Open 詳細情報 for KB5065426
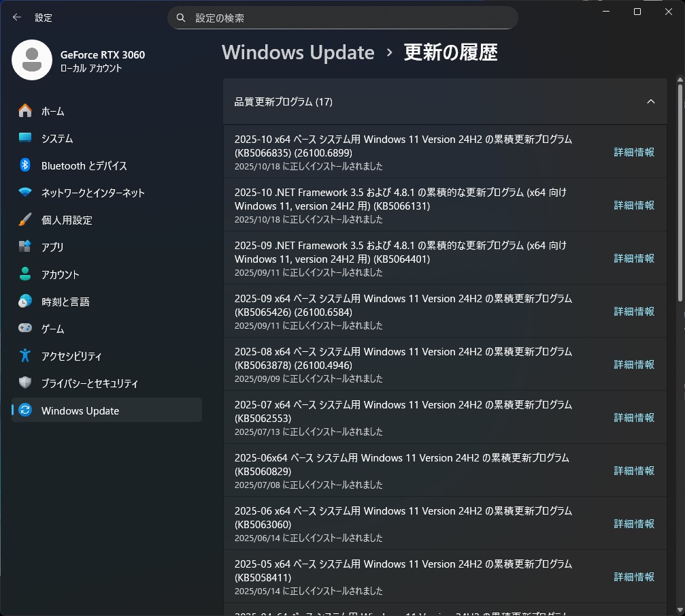 tap(634, 311)
